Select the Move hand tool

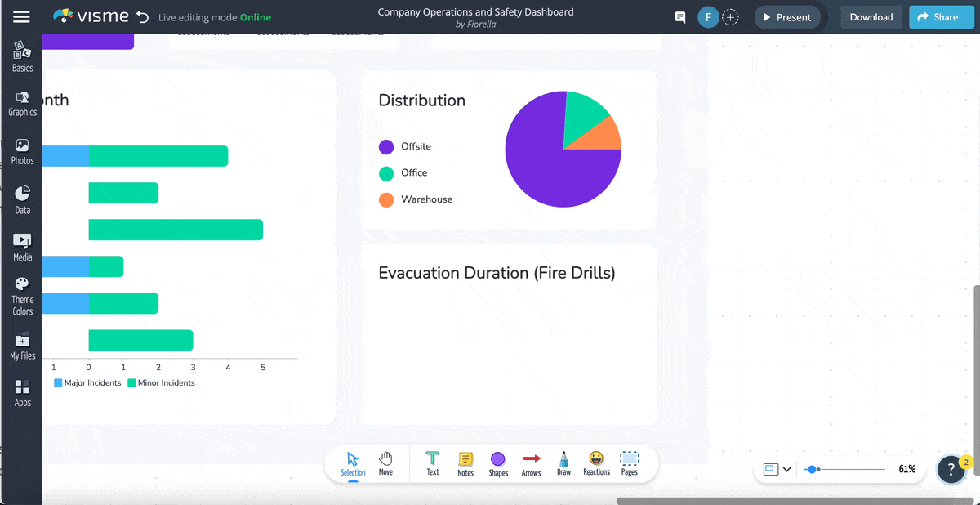[x=385, y=463]
